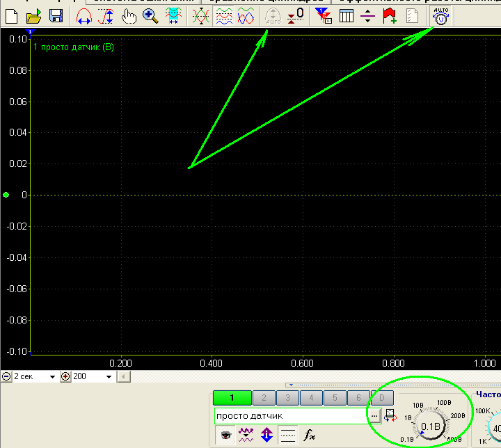Open the checklist document icon

[412, 16]
